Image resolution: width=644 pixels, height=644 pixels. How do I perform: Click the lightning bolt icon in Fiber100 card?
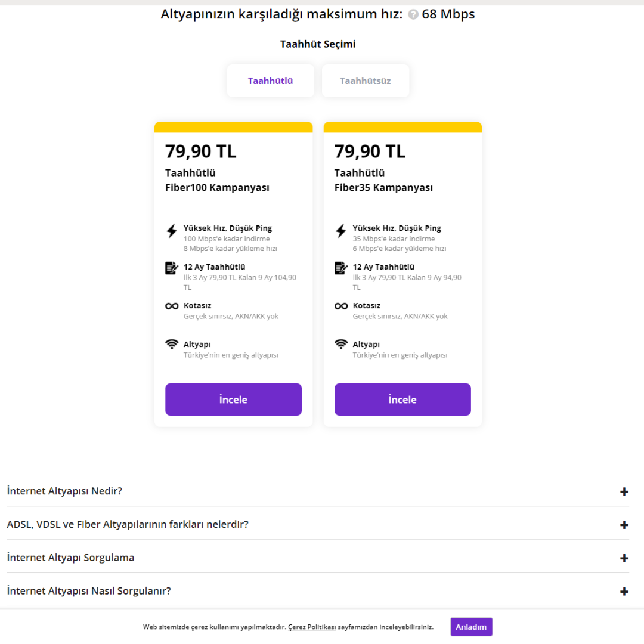172,231
